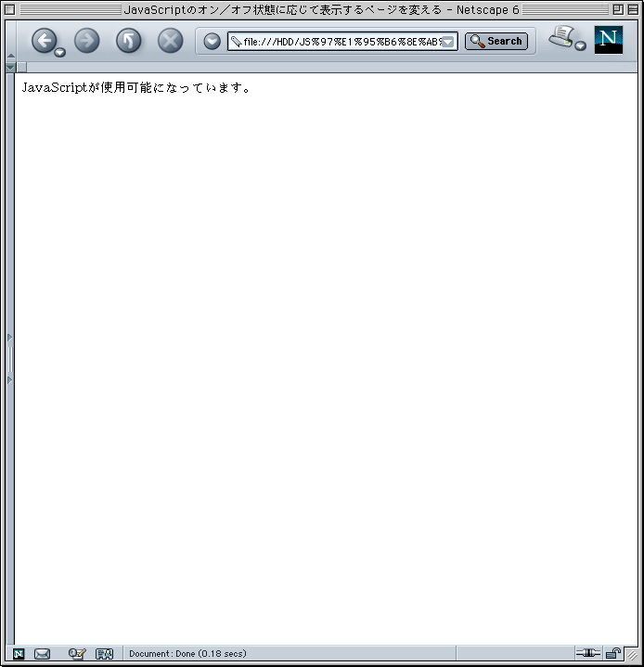Collapse the toolbar using left-edge grippy
This screenshot has width=644, height=667.
click(x=10, y=42)
